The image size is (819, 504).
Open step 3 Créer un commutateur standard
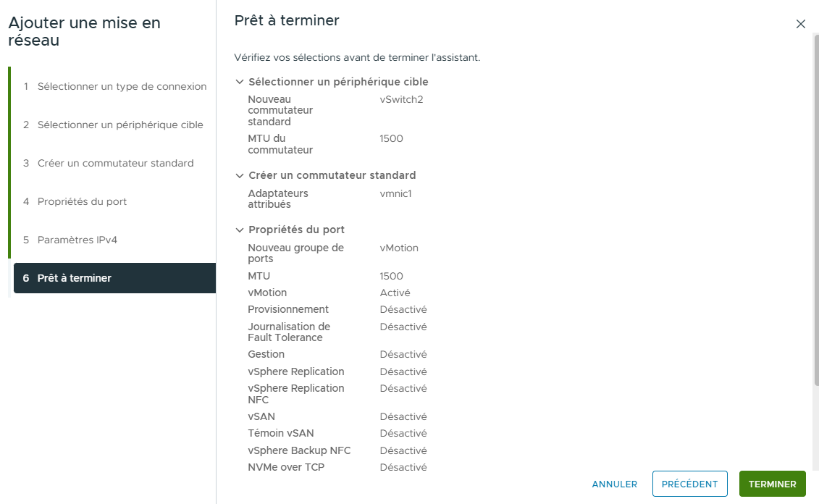click(x=116, y=164)
